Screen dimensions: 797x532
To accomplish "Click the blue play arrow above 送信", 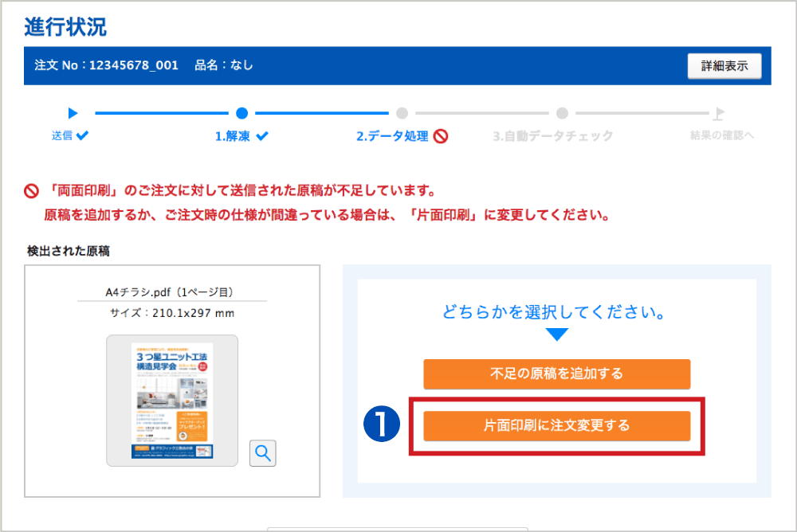I will click(x=73, y=113).
